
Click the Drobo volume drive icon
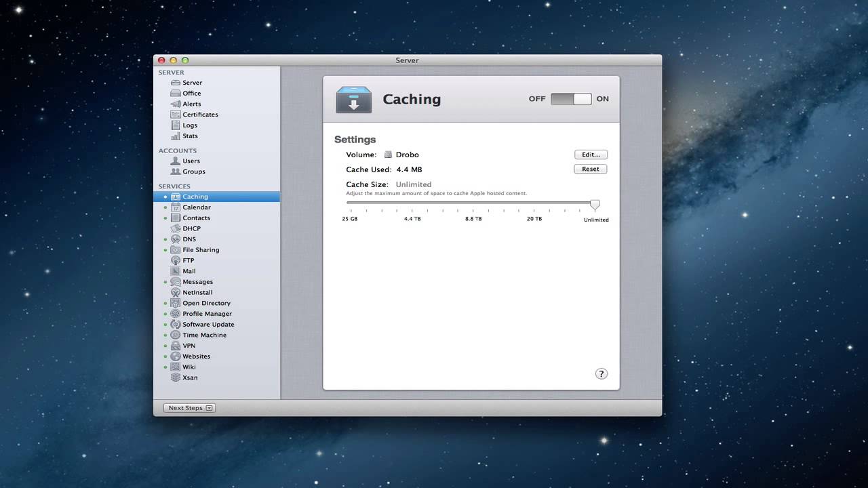tap(389, 155)
